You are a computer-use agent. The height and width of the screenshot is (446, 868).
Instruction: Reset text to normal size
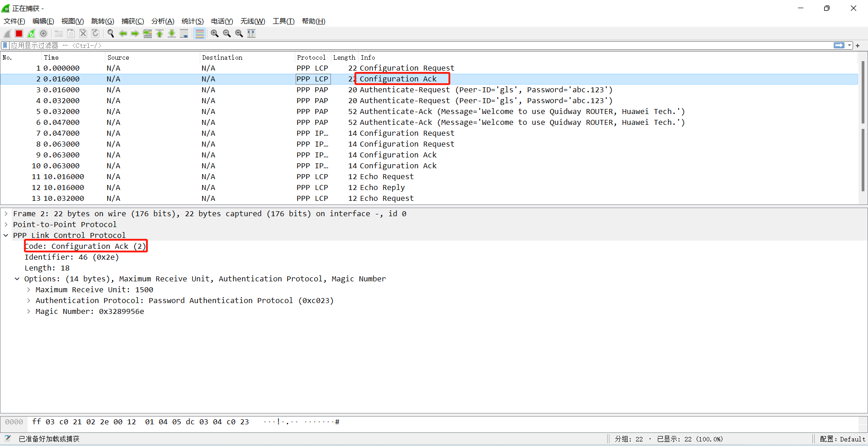pos(239,33)
